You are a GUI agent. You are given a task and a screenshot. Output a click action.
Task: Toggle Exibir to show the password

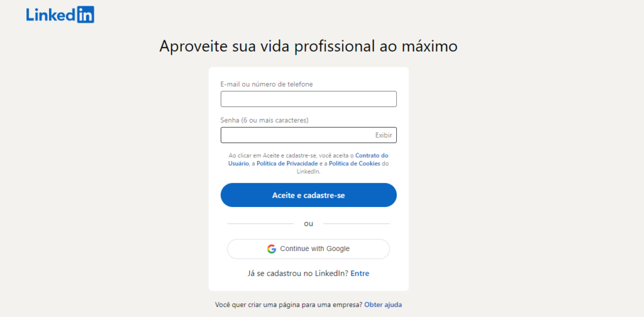tap(384, 135)
